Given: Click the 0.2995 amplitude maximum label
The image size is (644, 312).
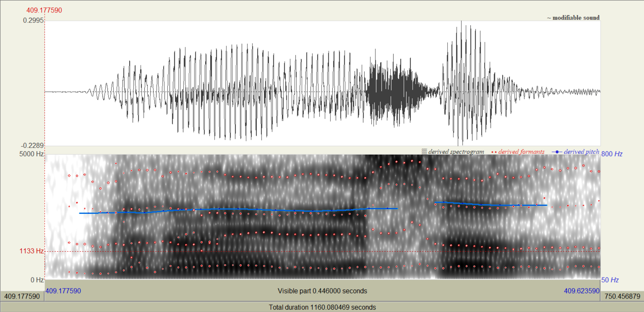Looking at the screenshot, I should click(33, 20).
